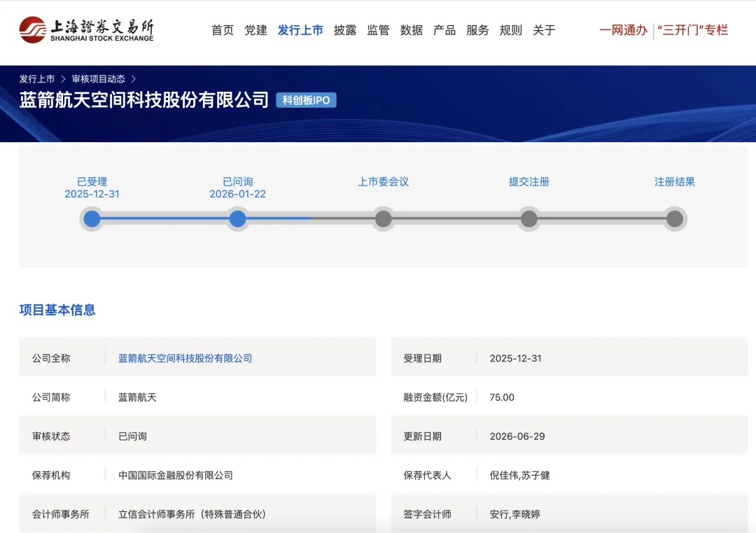
Task: Click the 科创板IPO badge
Action: pos(306,100)
